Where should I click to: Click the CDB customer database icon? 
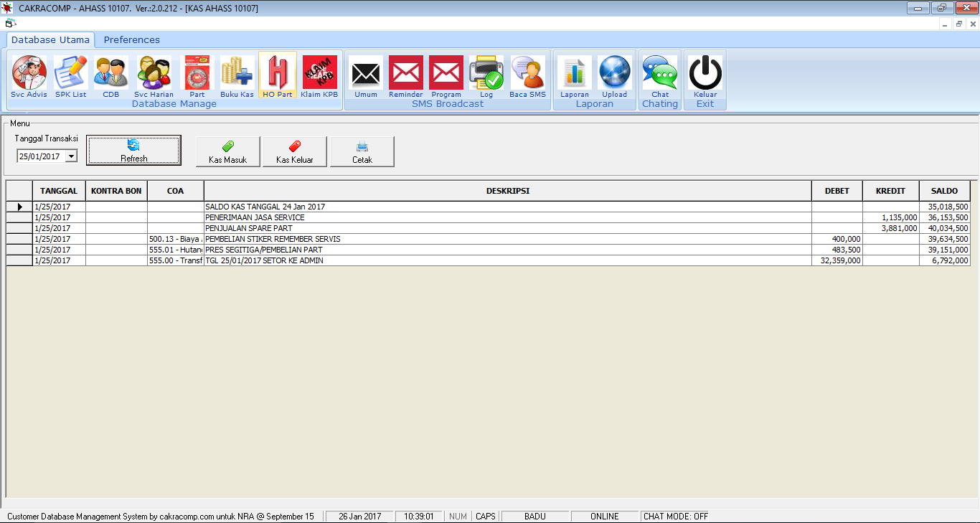point(111,74)
